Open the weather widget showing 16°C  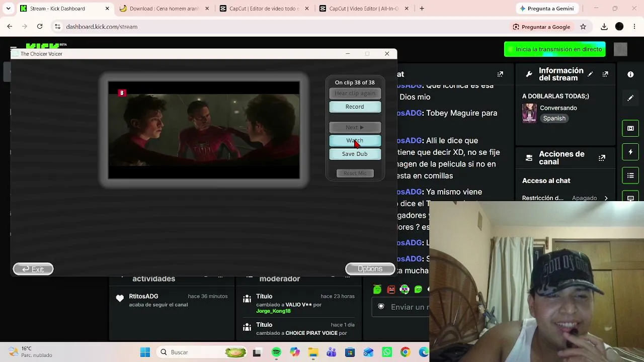click(x=31, y=352)
